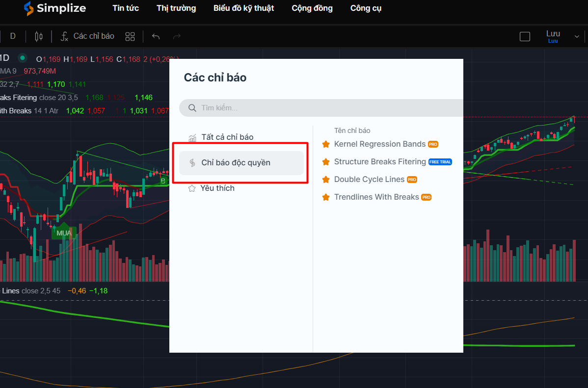
Task: Toggle favorite star for Double Cycle Lines
Action: 325,180
